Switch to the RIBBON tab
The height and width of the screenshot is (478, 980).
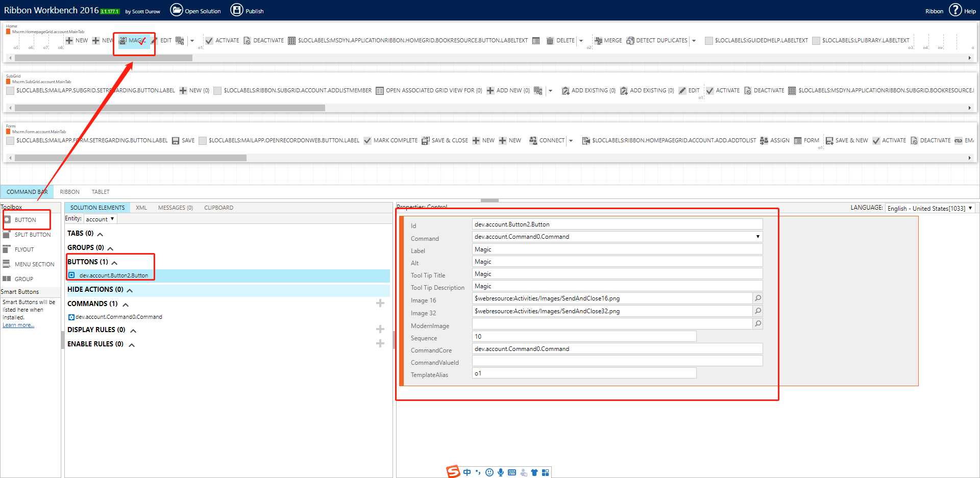69,192
